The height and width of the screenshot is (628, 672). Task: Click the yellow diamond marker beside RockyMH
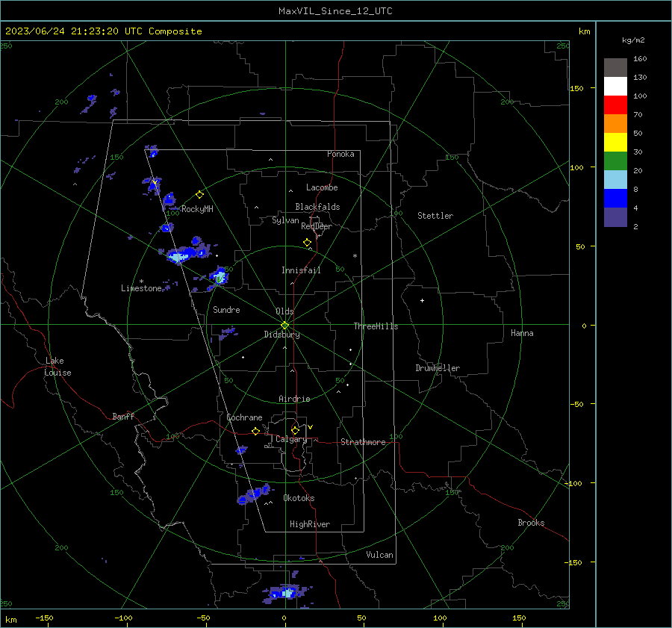click(x=199, y=195)
